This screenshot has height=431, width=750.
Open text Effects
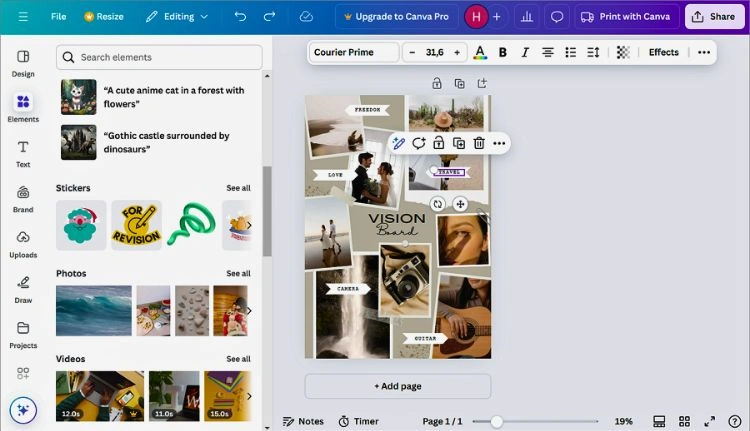pyautogui.click(x=663, y=53)
